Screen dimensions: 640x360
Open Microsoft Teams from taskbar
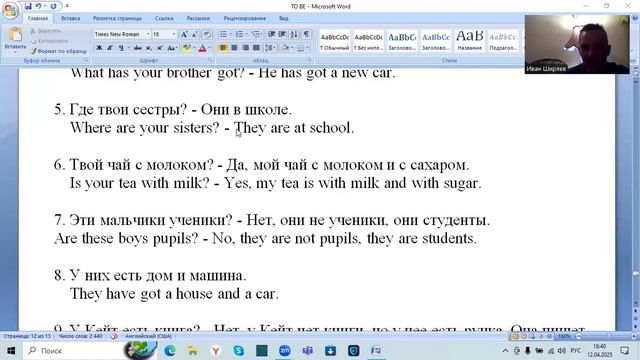pyautogui.click(x=307, y=351)
